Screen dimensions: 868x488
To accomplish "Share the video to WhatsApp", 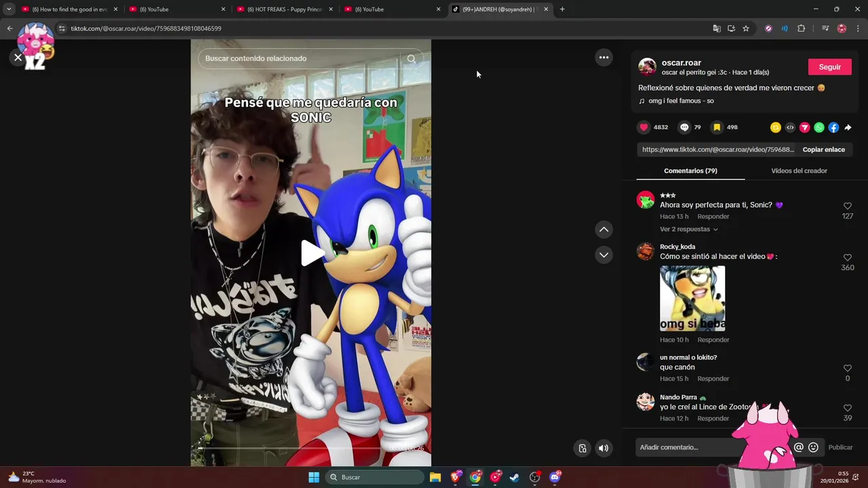I will tap(819, 127).
